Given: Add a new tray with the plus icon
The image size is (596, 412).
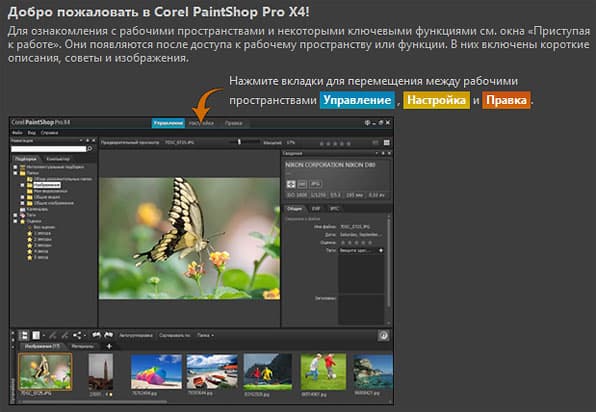Looking at the screenshot, I should (x=109, y=346).
